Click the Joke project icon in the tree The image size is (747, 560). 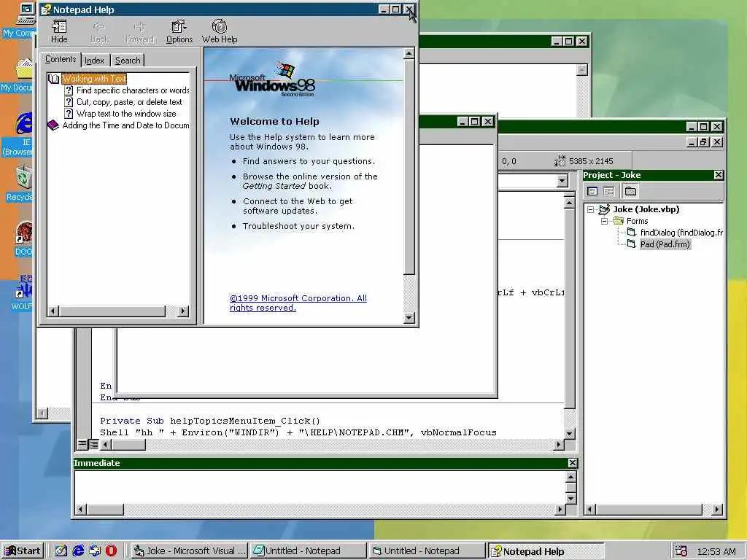point(604,209)
